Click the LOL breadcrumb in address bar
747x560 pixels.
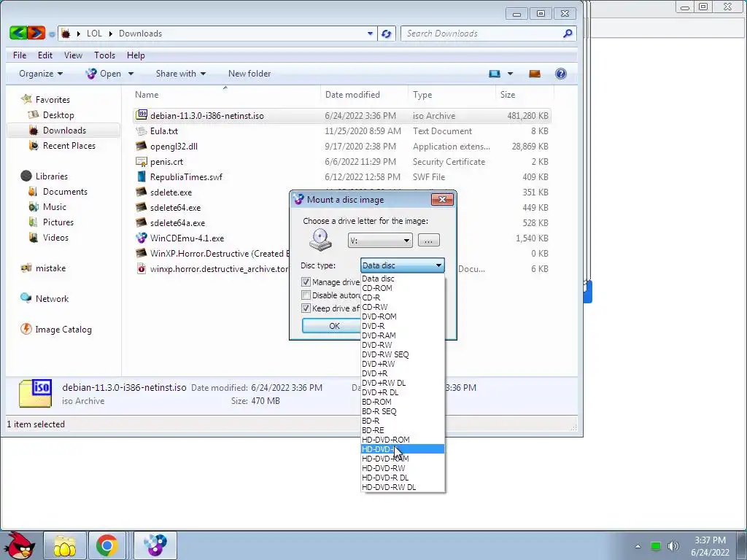(94, 34)
